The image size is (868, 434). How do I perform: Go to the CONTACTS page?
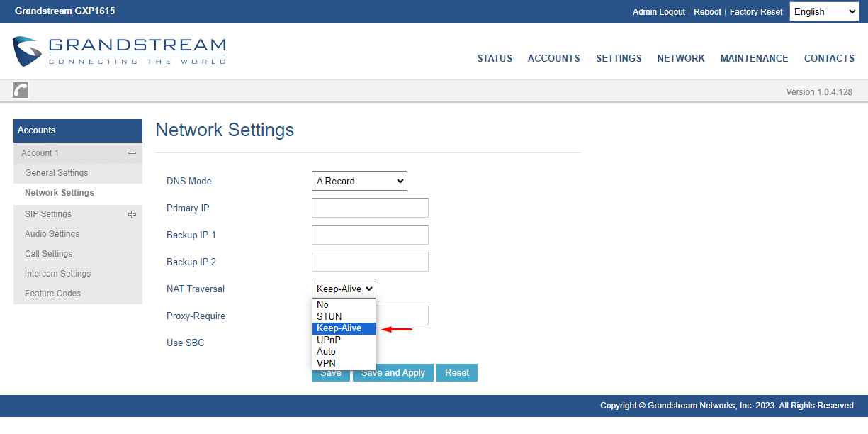pos(829,58)
